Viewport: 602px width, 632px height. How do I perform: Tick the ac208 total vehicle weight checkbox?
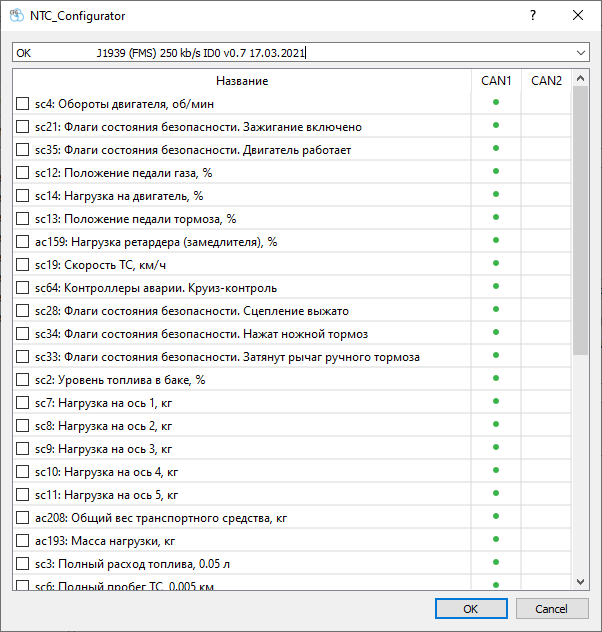[23, 518]
